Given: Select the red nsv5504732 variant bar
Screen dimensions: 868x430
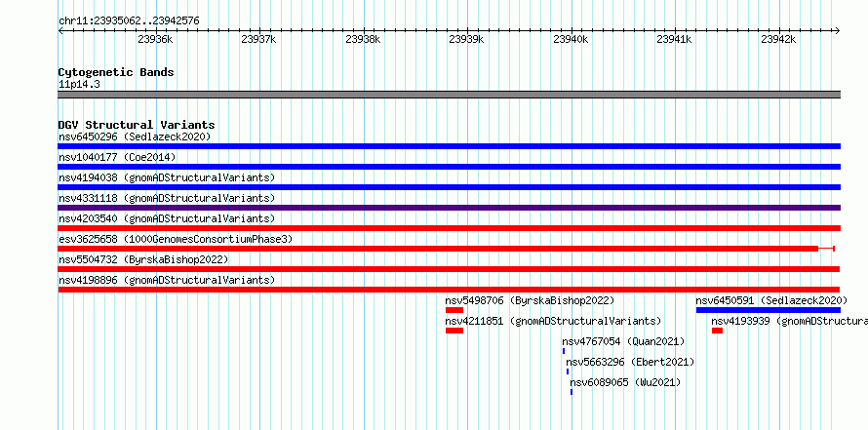Looking at the screenshot, I should [x=449, y=269].
